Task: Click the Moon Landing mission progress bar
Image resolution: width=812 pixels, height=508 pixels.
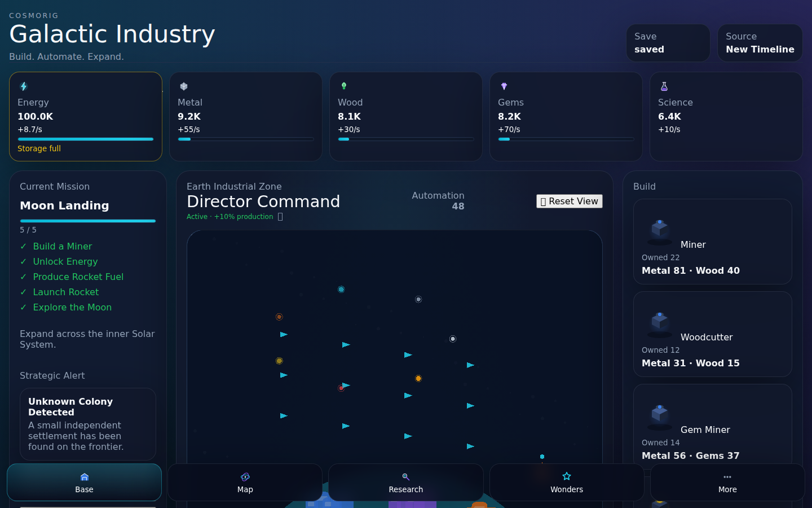Action: 88,221
